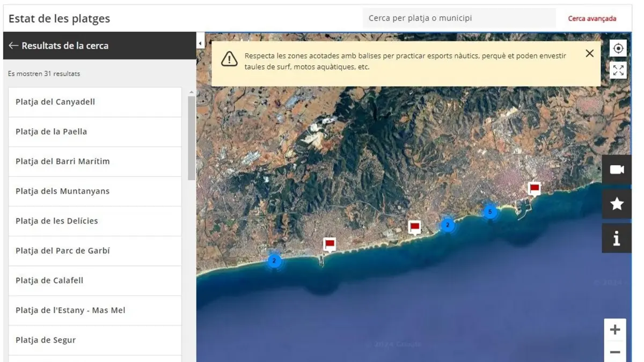The height and width of the screenshot is (362, 644).
Task: Open the webcam camera panel
Action: [x=617, y=170]
